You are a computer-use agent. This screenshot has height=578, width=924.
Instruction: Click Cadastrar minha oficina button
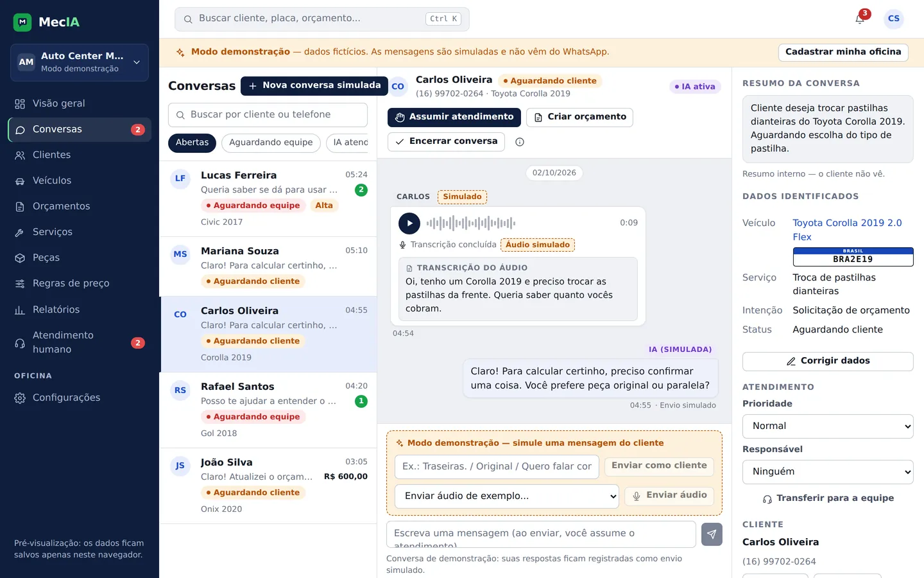[x=843, y=52]
